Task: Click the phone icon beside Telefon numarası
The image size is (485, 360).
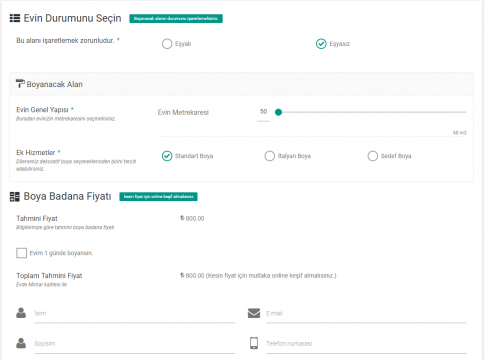Action: pos(254,343)
